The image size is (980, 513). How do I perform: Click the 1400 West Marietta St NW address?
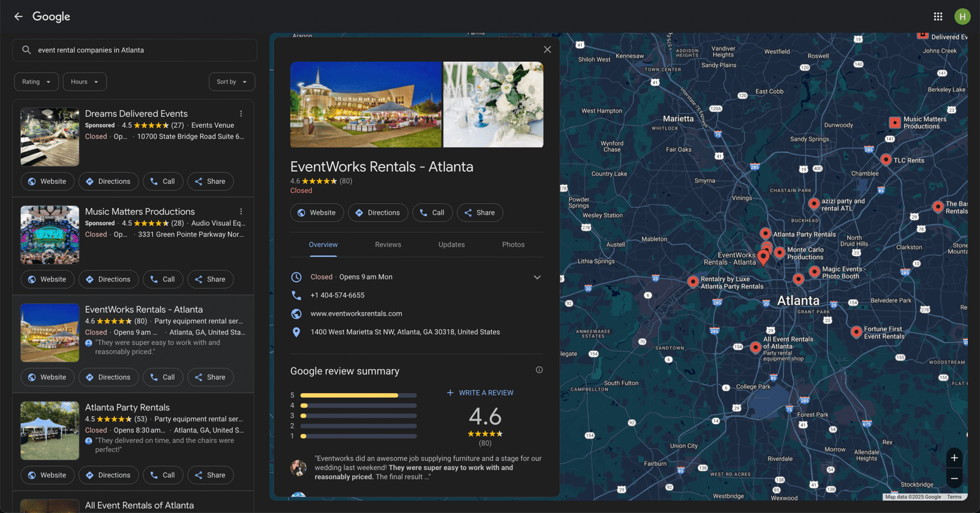tap(405, 332)
